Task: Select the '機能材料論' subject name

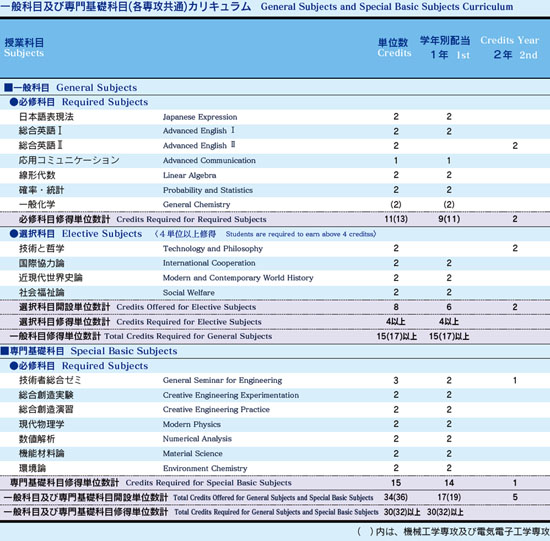Action: 41,453
